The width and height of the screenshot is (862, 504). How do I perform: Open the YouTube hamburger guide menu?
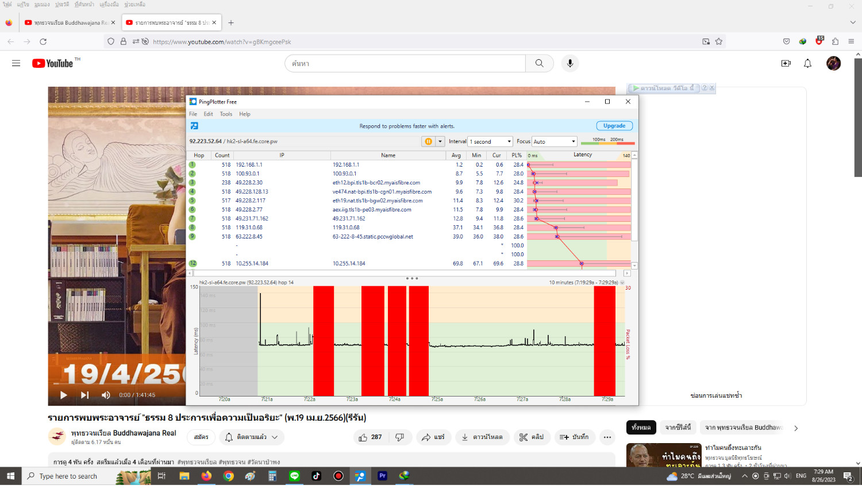16,63
